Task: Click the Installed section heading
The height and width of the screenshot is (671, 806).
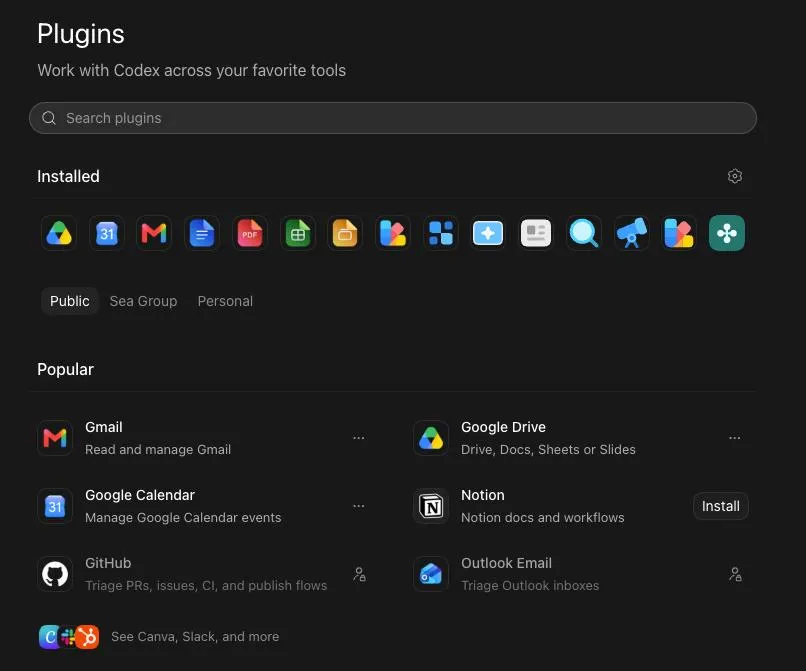Action: point(68,176)
